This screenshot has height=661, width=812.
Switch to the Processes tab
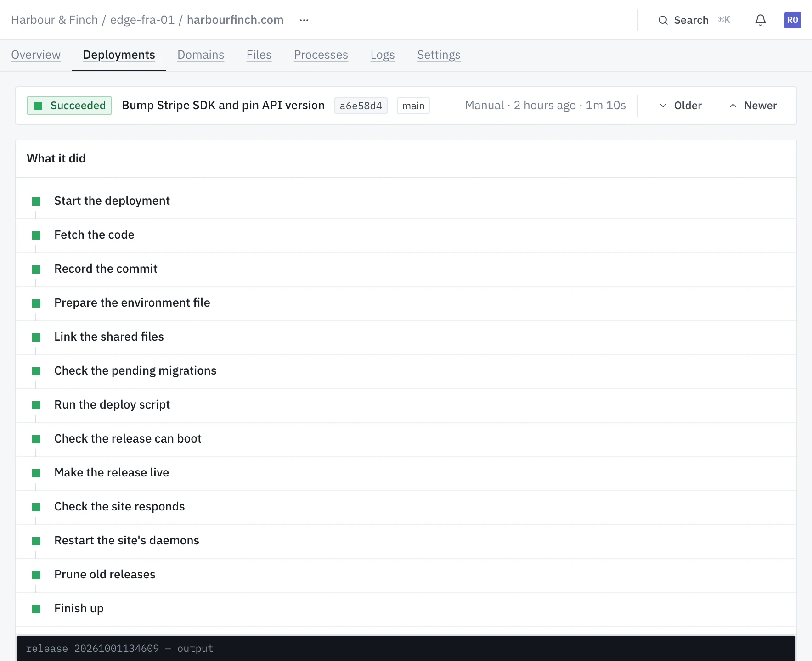coord(321,55)
